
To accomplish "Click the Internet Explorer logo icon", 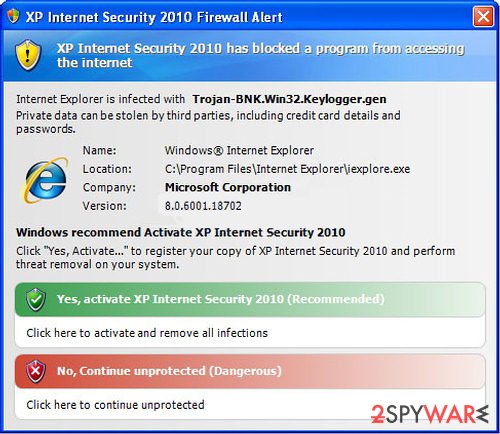I will [x=46, y=180].
